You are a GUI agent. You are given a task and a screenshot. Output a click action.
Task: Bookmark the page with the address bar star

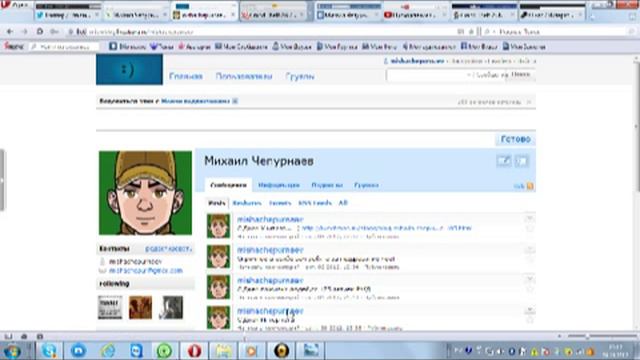pos(471,31)
